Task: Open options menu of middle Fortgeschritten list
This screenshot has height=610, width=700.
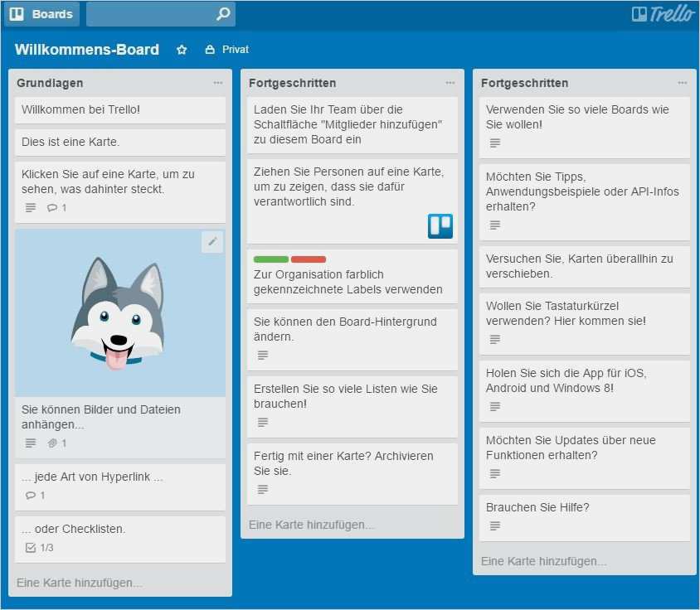Action: click(450, 83)
